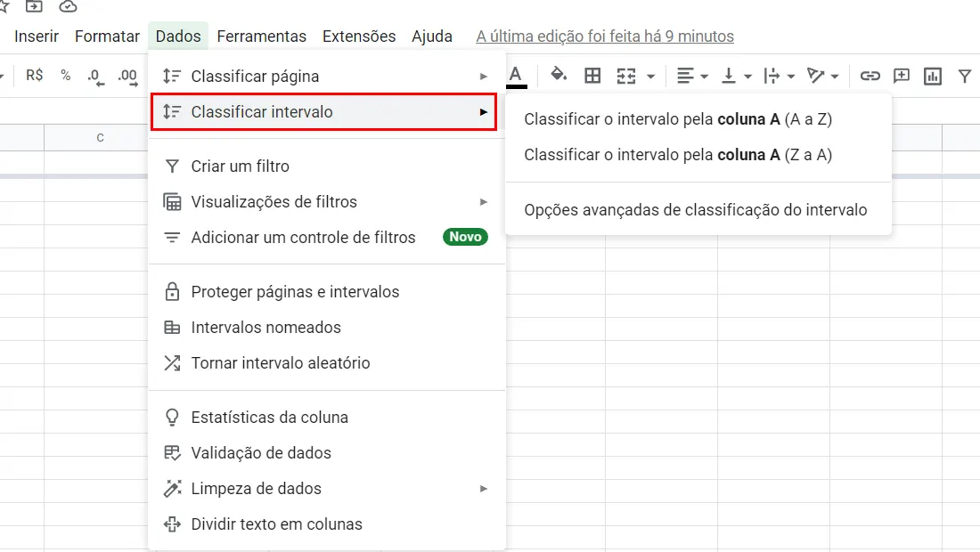The height and width of the screenshot is (552, 980).
Task: Click the toolbar filter funnel icon
Action: [964, 77]
